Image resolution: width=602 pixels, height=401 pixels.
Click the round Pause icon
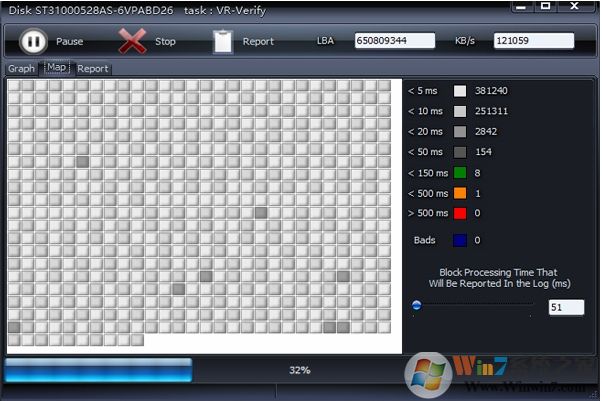33,41
